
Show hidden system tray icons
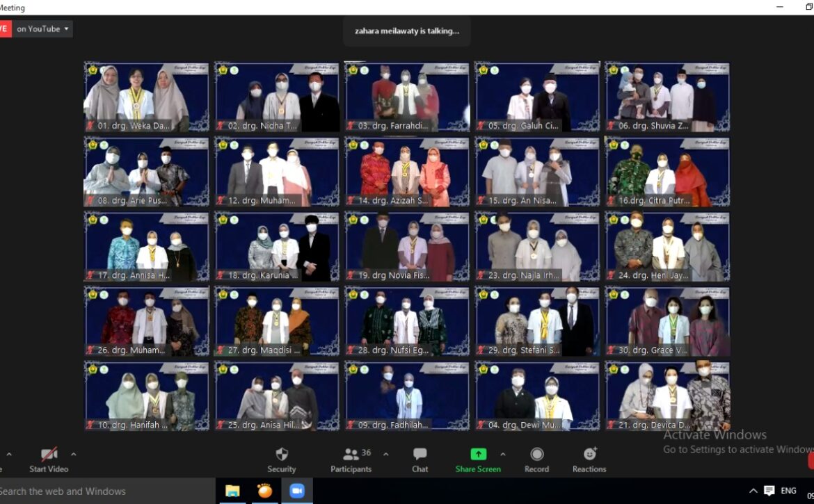753,491
